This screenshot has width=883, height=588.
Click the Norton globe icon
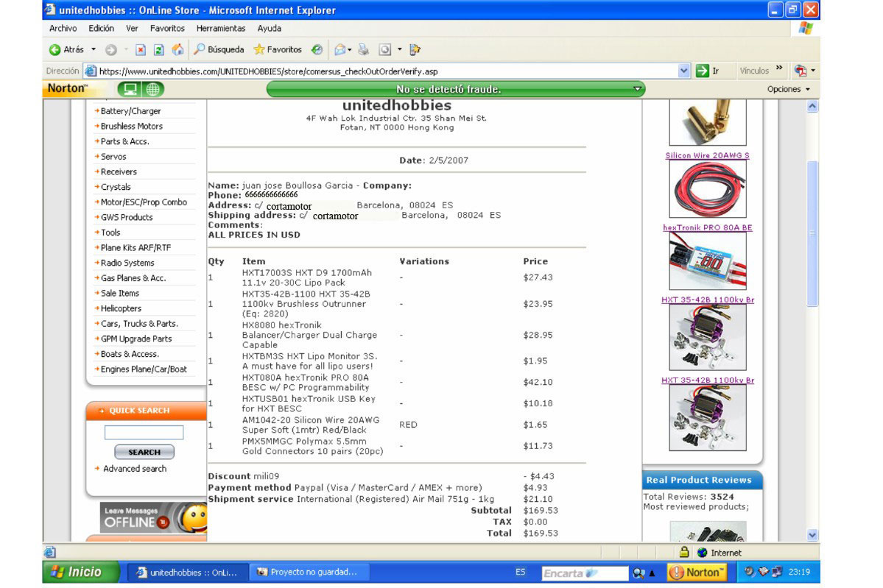(153, 89)
